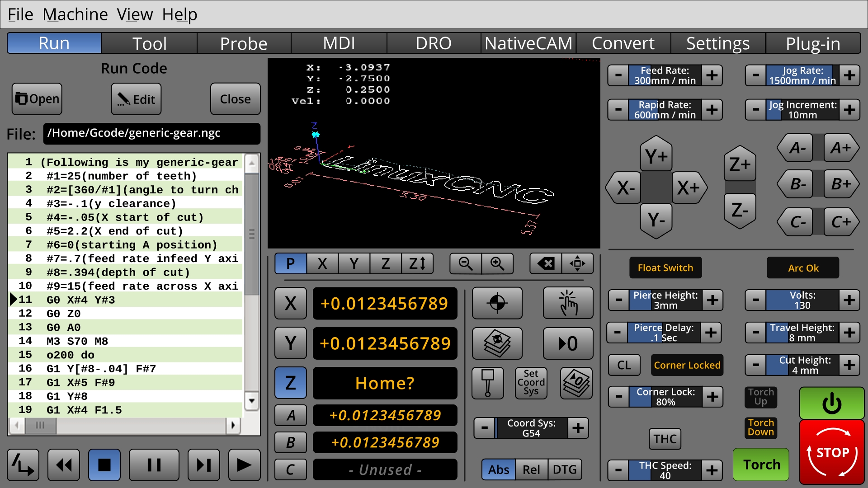Image resolution: width=868 pixels, height=488 pixels.
Task: Toggle the THC button
Action: tap(665, 439)
